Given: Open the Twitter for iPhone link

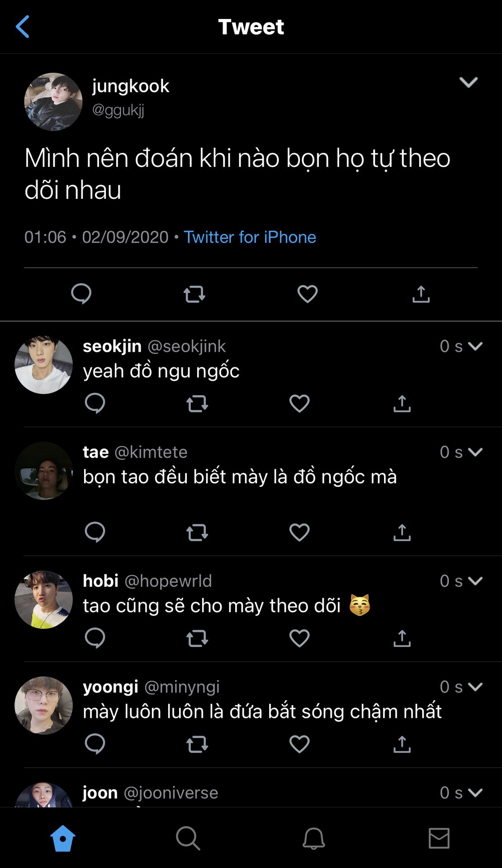Looking at the screenshot, I should [250, 237].
